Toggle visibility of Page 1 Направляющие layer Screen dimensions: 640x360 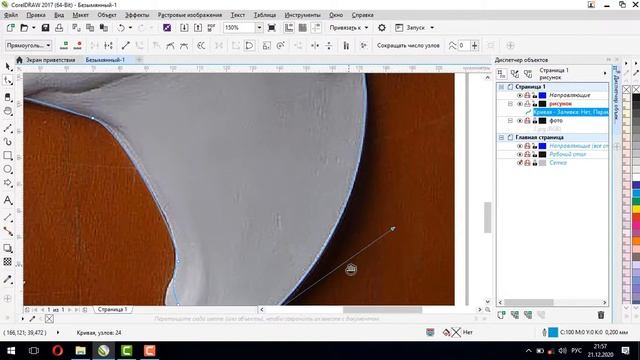pyautogui.click(x=520, y=96)
